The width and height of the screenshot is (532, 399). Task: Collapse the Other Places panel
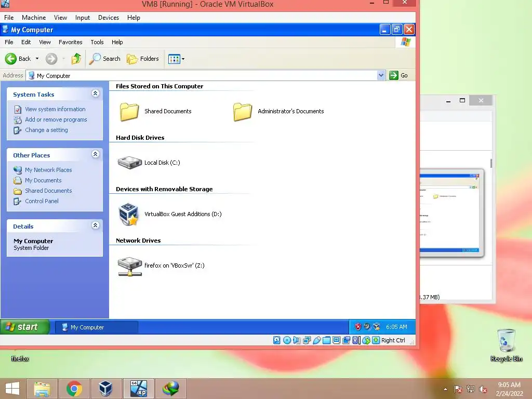[x=96, y=154]
